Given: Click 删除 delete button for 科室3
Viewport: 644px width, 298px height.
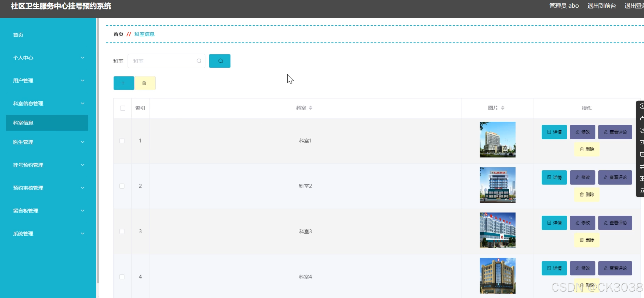Looking at the screenshot, I should coord(586,240).
